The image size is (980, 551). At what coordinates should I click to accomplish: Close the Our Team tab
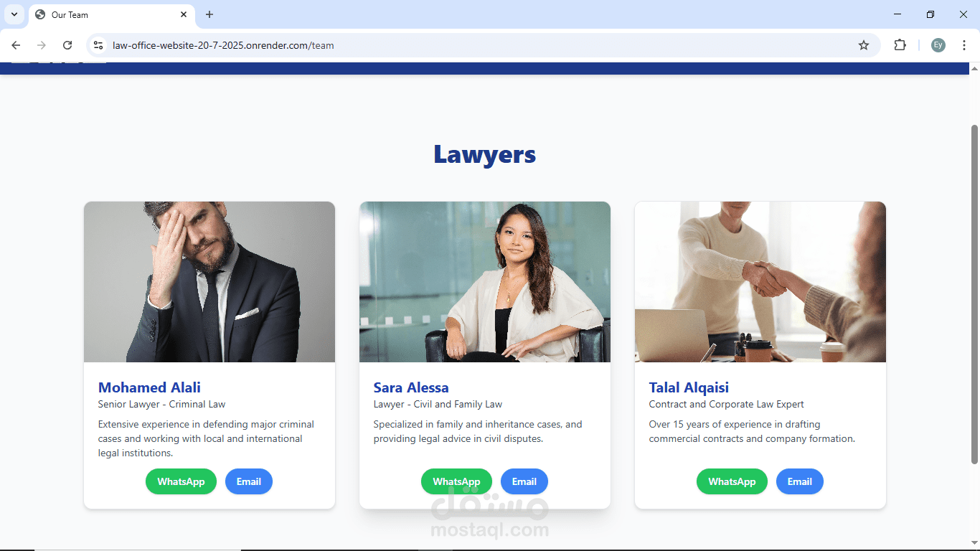184,14
